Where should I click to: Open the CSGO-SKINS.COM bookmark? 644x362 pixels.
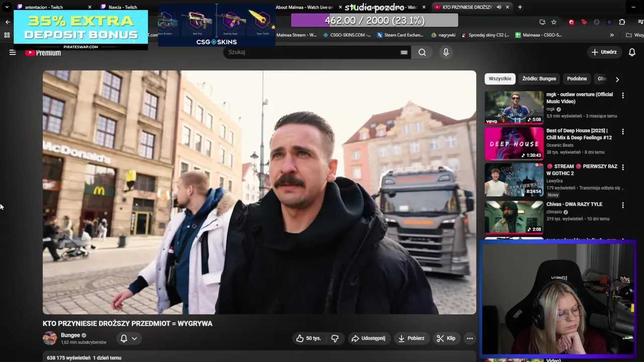pos(347,35)
